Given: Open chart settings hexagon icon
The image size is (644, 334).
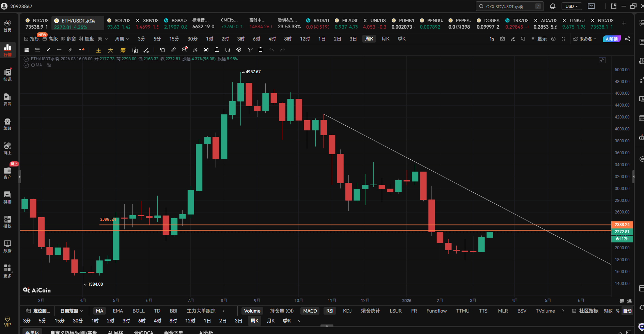Looking at the screenshot, I should [553, 39].
